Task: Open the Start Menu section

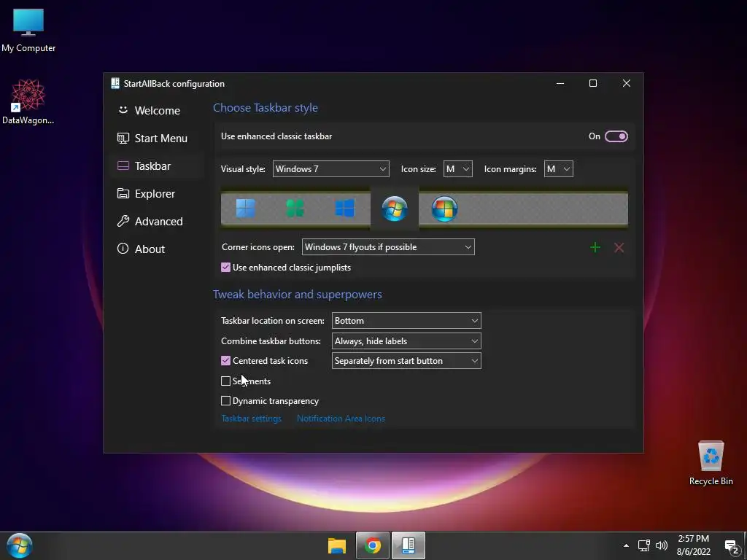Action: [x=157, y=138]
